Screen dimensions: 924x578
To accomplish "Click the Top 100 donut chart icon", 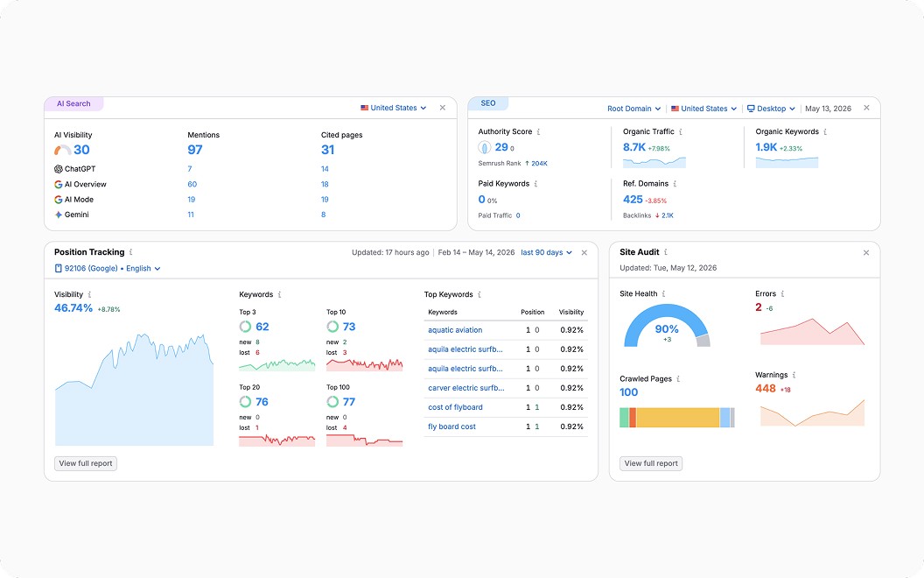I will click(332, 402).
